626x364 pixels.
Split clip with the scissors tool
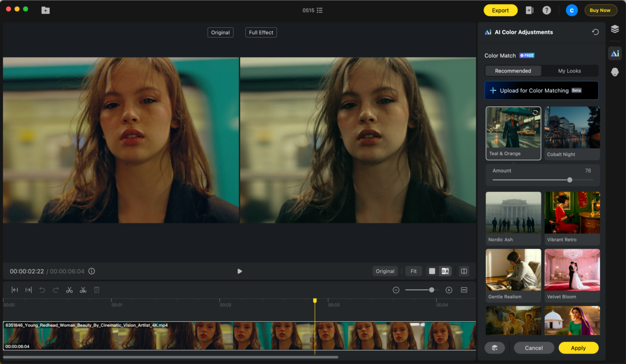point(69,290)
